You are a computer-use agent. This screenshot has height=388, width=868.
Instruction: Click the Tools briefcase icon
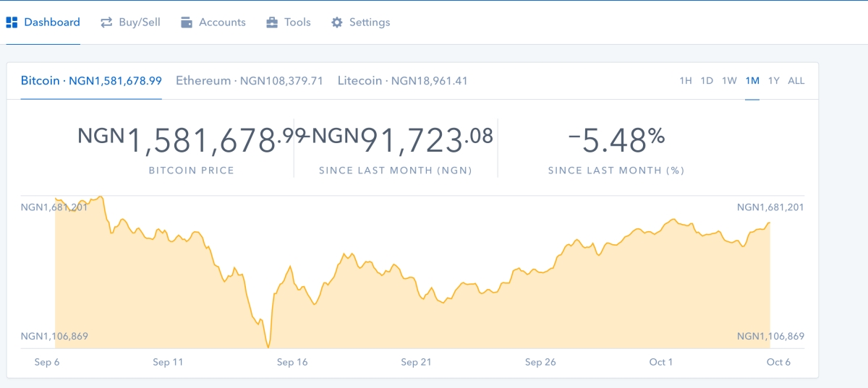pos(272,22)
